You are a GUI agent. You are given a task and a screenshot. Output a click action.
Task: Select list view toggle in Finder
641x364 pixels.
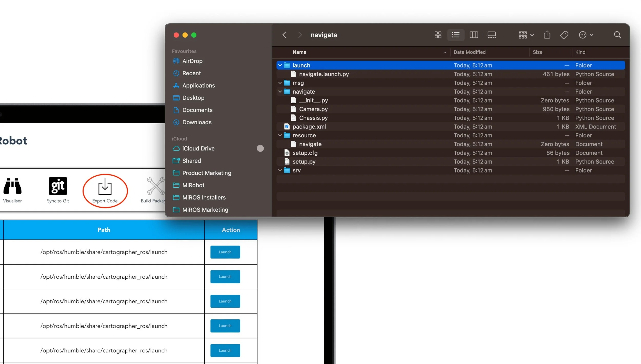(456, 35)
